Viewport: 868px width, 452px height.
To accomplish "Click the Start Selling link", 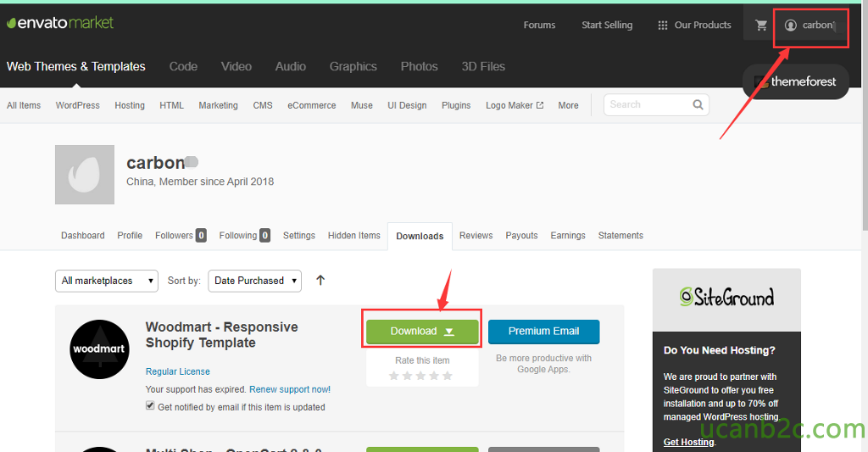I will click(607, 25).
